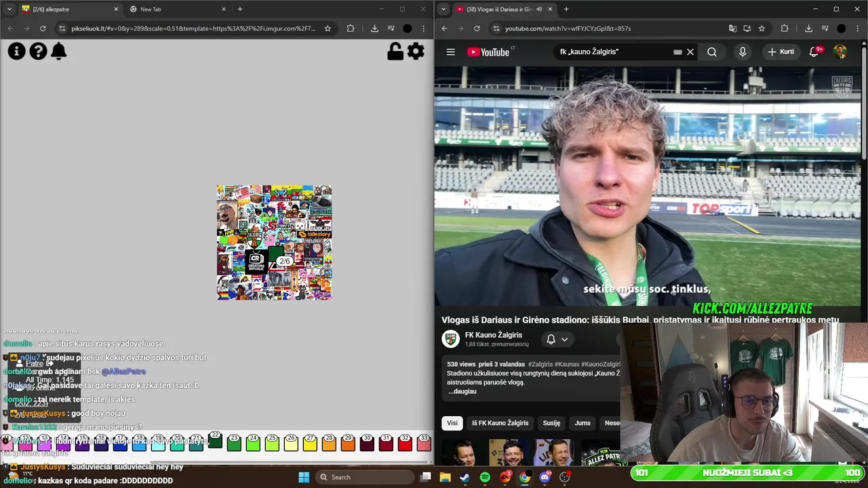
Task: Open the info icon on pixel canvas
Action: [x=16, y=52]
